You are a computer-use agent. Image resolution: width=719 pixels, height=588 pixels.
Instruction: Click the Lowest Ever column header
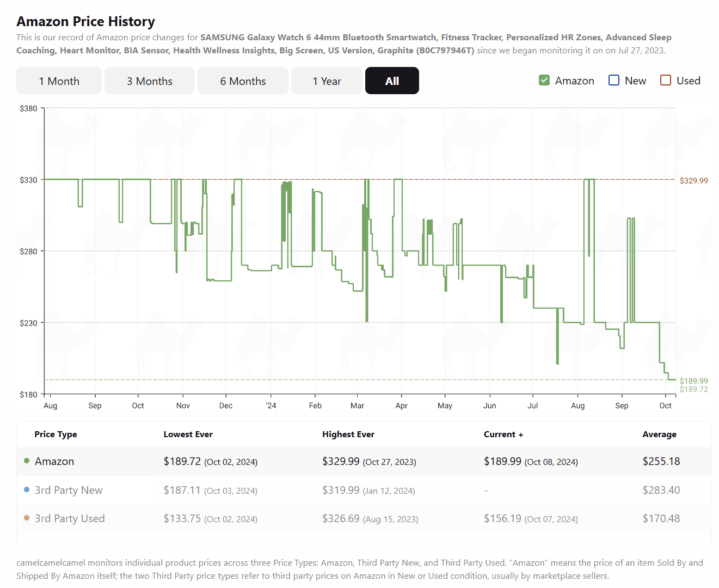188,434
